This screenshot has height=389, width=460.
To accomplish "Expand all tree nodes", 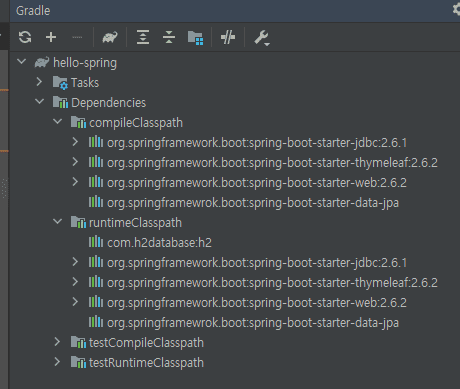I will pyautogui.click(x=143, y=37).
